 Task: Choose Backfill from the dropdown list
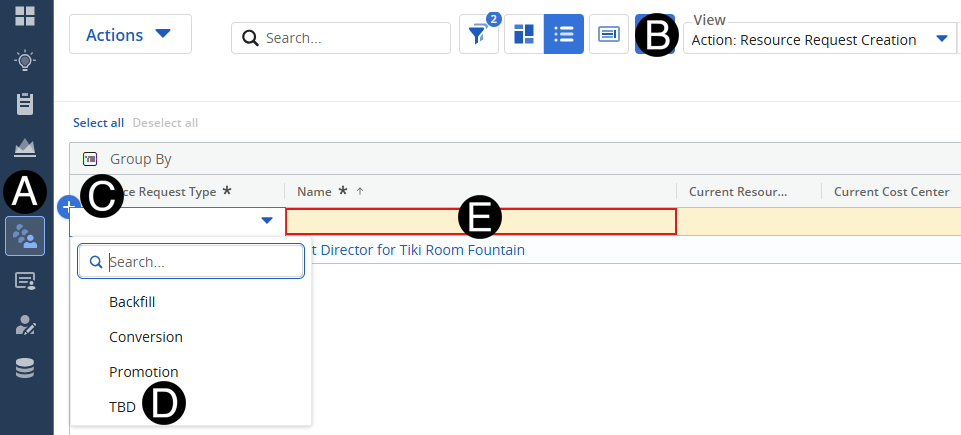click(x=132, y=302)
